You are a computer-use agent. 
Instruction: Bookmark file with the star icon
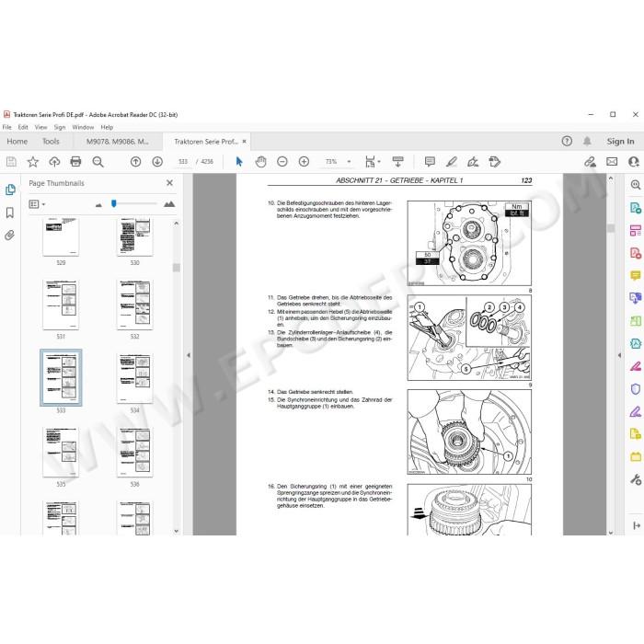click(33, 162)
